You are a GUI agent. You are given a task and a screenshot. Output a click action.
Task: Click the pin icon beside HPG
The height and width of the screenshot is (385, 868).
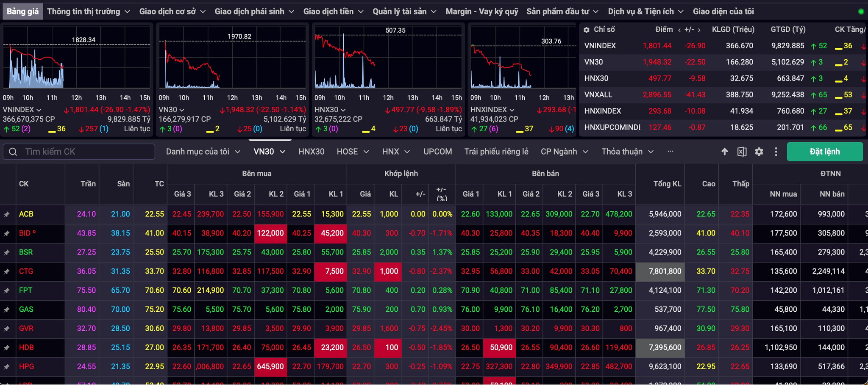[7, 367]
